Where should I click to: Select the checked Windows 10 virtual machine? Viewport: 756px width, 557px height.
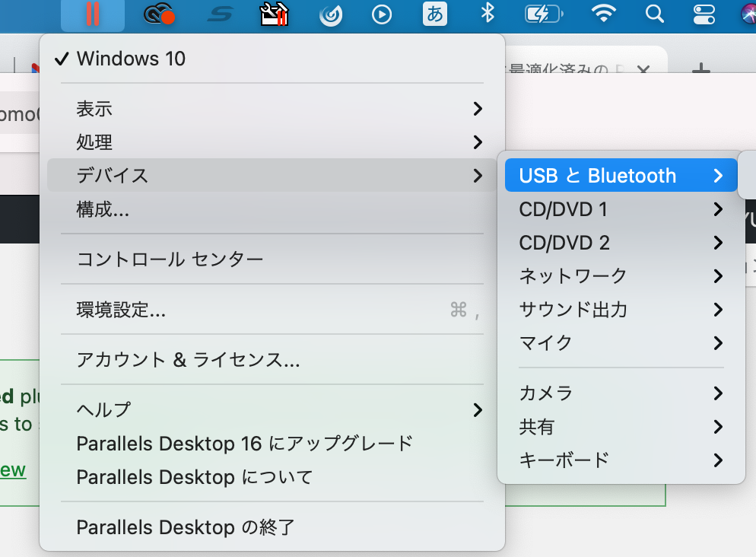(272, 59)
